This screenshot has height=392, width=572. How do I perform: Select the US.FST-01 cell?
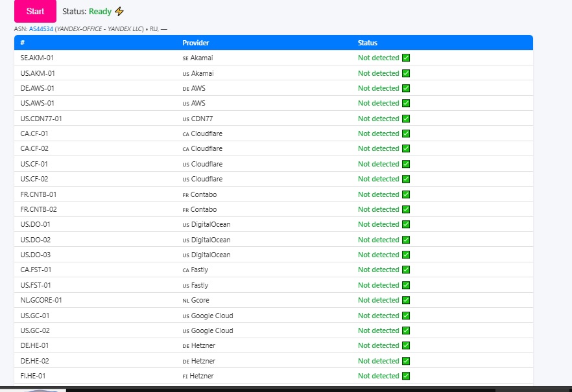pos(36,285)
